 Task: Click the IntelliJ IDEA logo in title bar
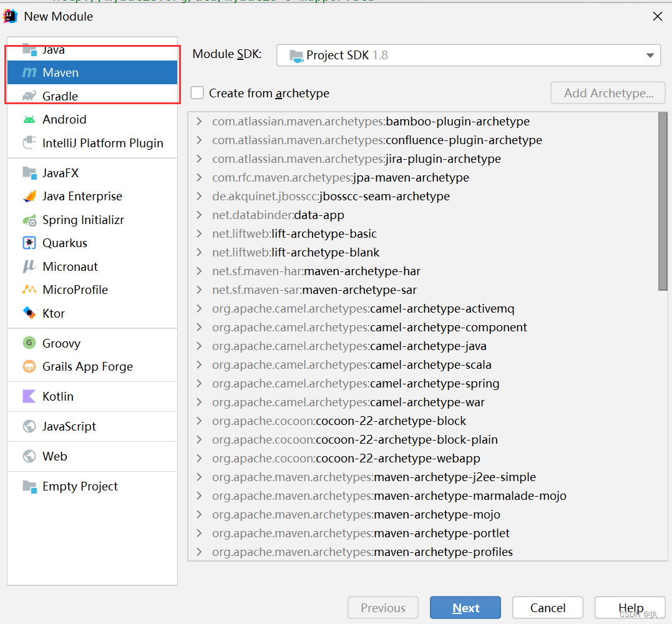click(x=10, y=16)
